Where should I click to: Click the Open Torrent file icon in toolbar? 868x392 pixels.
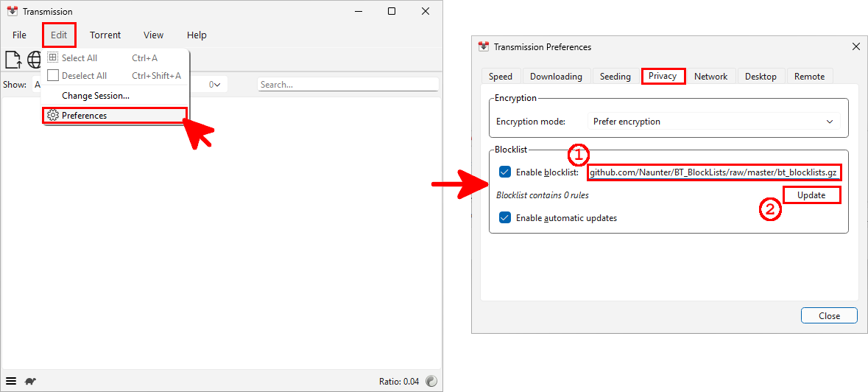tap(13, 59)
